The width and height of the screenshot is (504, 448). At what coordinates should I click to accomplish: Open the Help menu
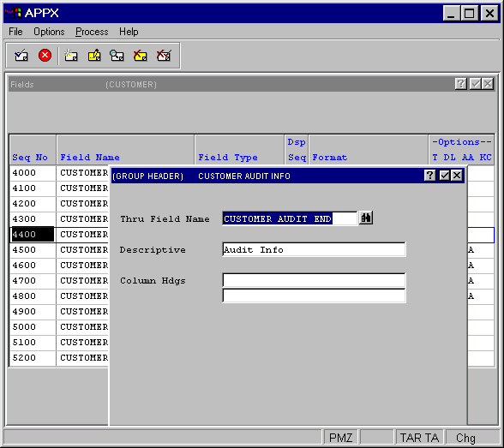coord(129,32)
